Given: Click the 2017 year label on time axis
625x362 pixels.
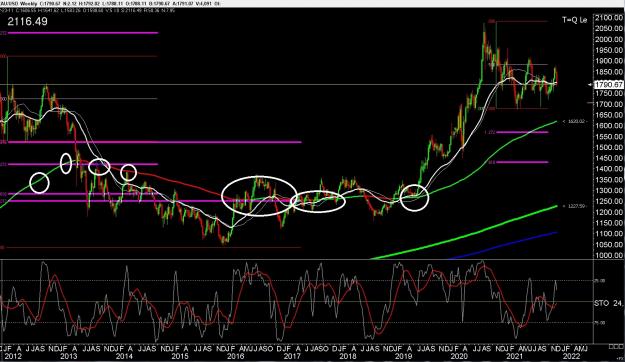Looking at the screenshot, I should 292,356.
